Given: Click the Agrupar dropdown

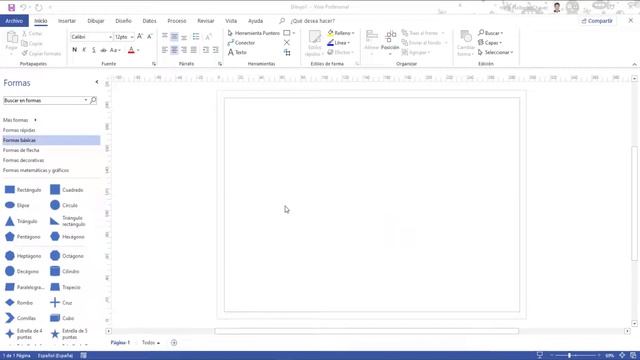Looking at the screenshot, I should [x=416, y=52].
